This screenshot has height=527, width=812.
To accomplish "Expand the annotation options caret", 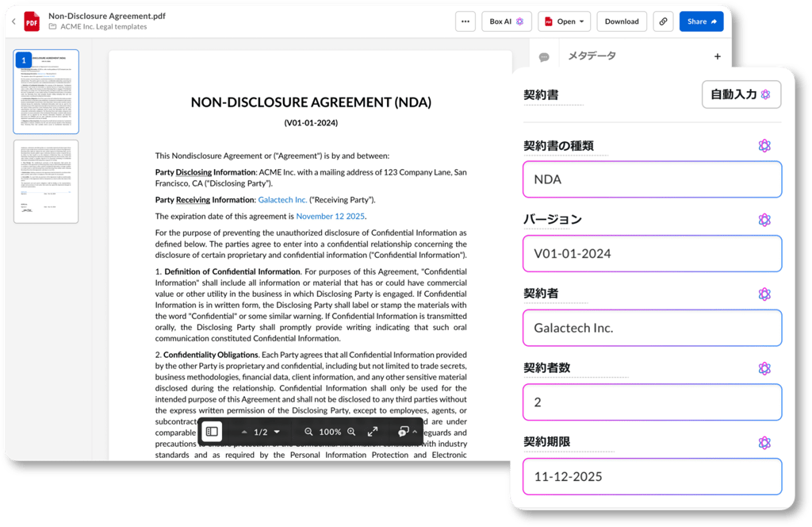I will [x=415, y=432].
